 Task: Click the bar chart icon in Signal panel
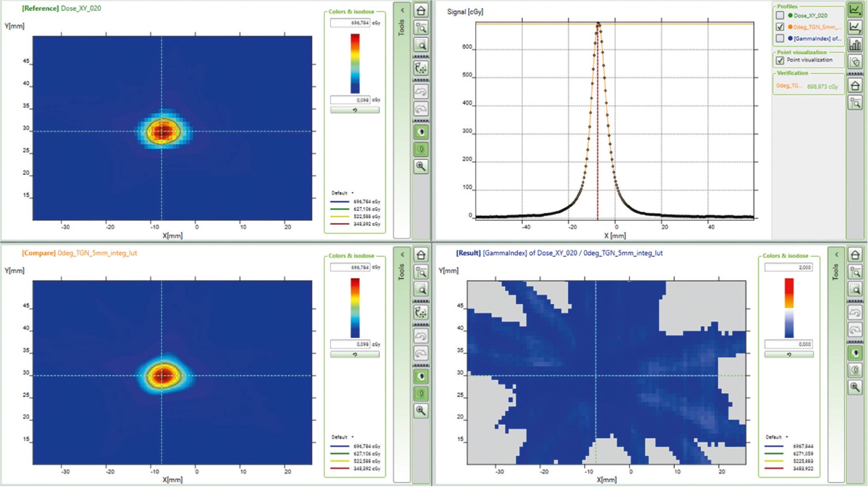click(x=855, y=44)
